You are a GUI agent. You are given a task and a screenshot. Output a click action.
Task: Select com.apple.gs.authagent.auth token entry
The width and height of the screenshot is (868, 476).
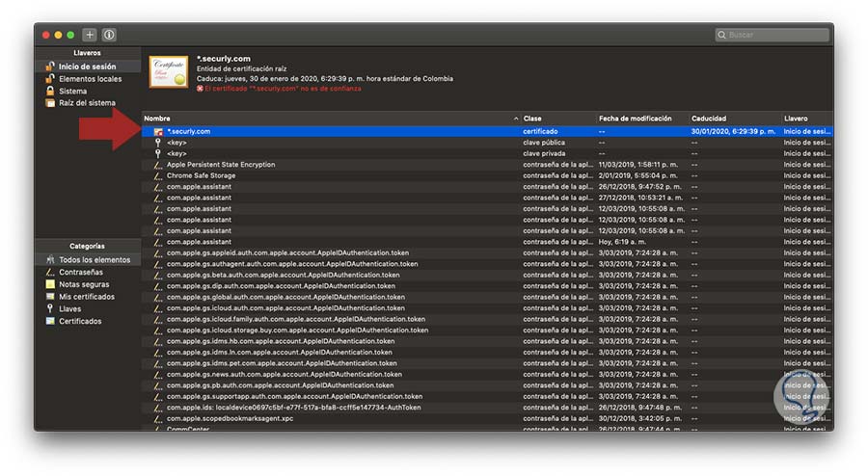coord(487,264)
